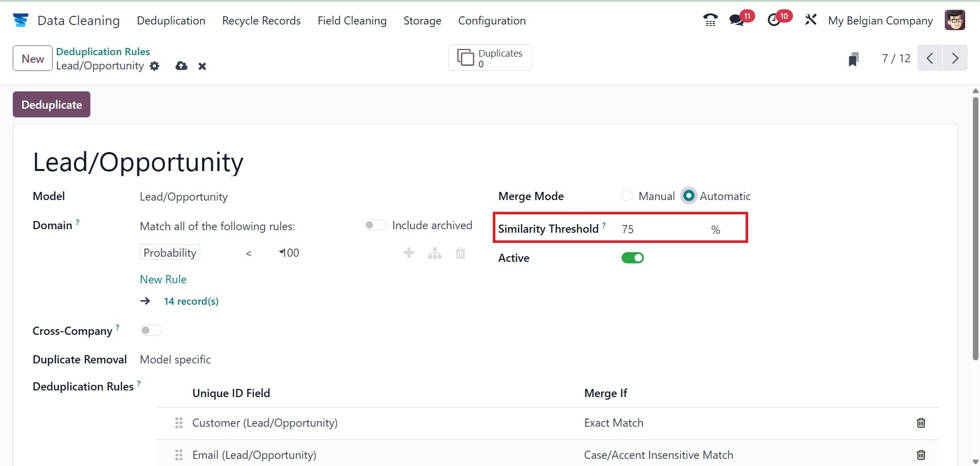
Task: Click the gear actions icon beside Lead/Opportunity
Action: coord(155,66)
